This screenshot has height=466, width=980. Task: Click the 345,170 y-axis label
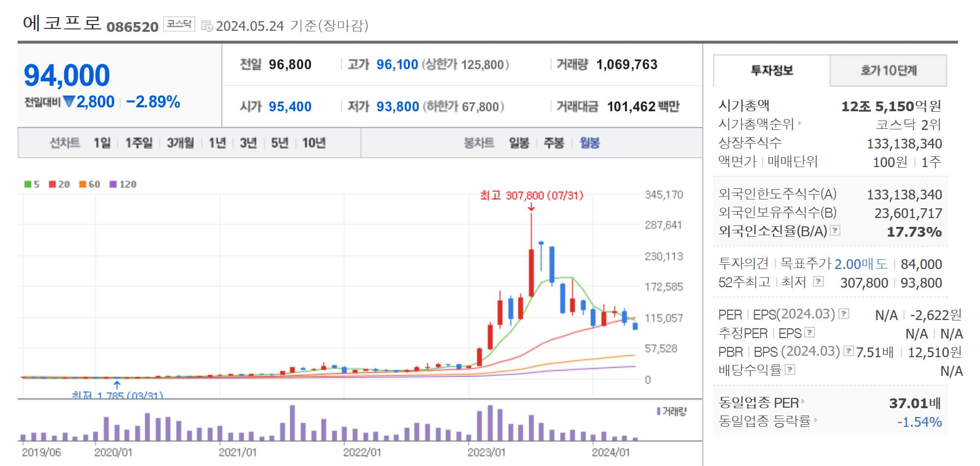click(x=664, y=195)
